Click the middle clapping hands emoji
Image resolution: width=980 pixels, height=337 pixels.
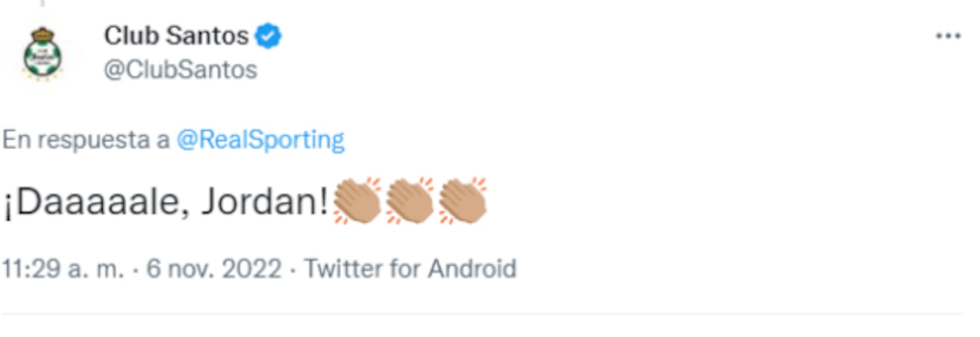(x=410, y=201)
